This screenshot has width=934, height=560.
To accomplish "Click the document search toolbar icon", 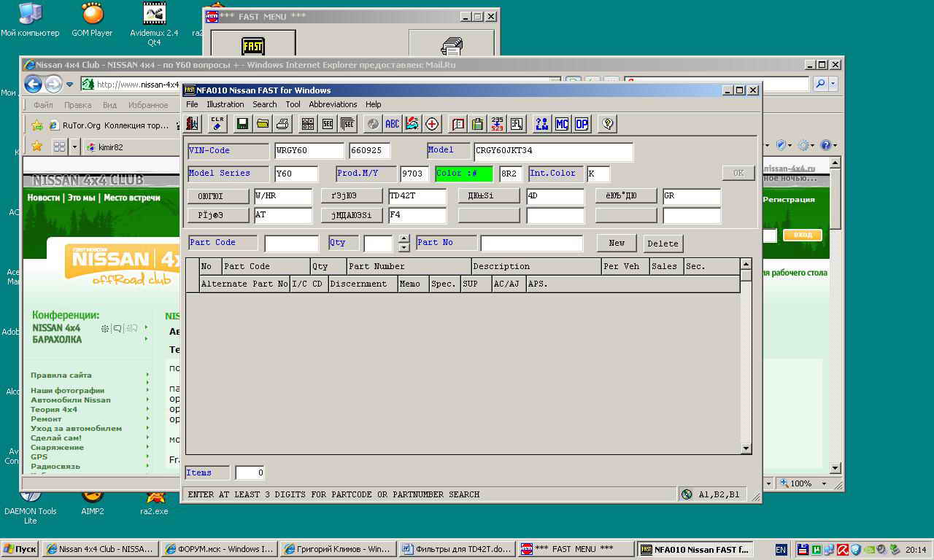I will pyautogui.click(x=517, y=124).
